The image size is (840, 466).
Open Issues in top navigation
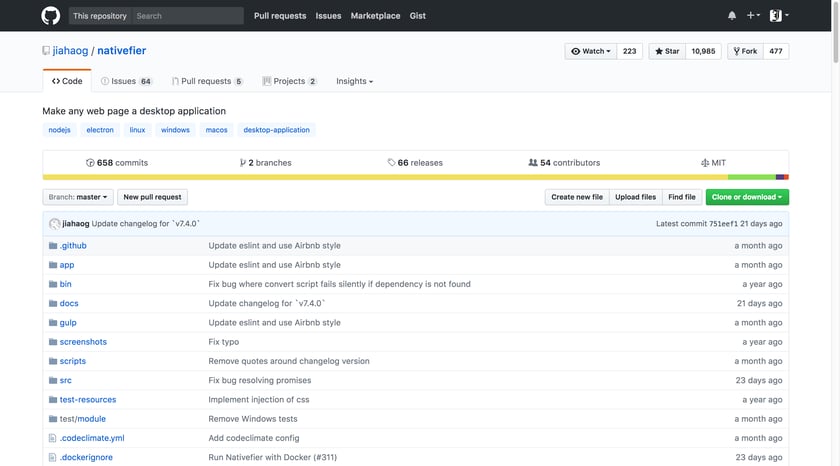coord(328,16)
